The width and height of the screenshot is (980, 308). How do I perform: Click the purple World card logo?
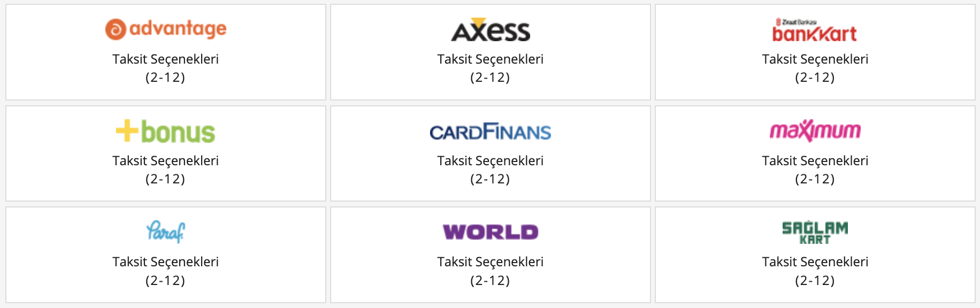tap(490, 232)
